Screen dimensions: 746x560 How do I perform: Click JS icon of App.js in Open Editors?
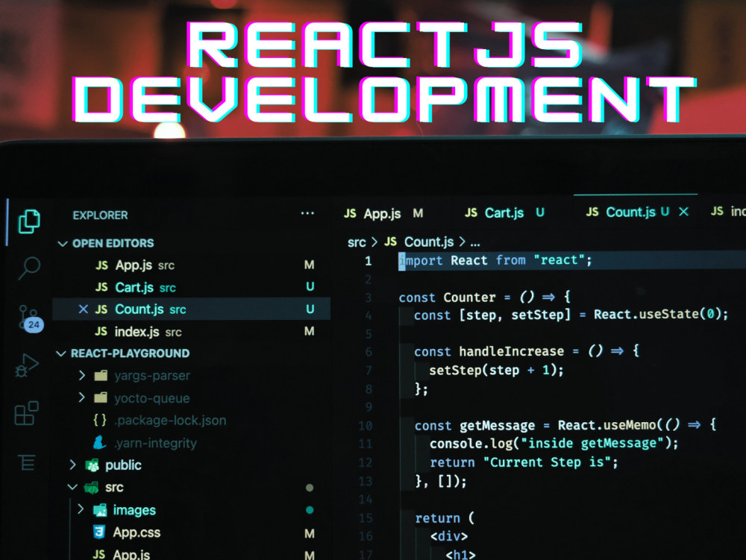pos(101,265)
